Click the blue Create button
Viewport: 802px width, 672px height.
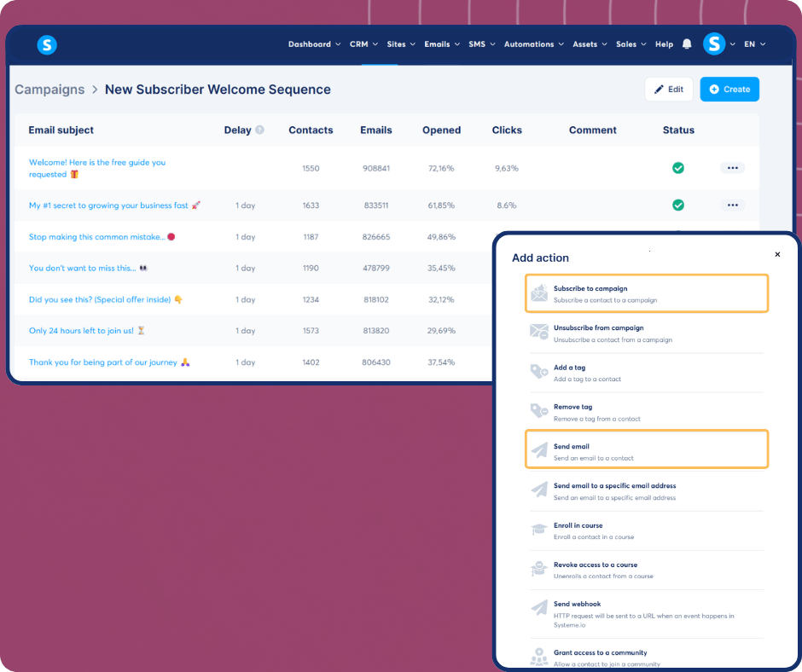(x=729, y=90)
